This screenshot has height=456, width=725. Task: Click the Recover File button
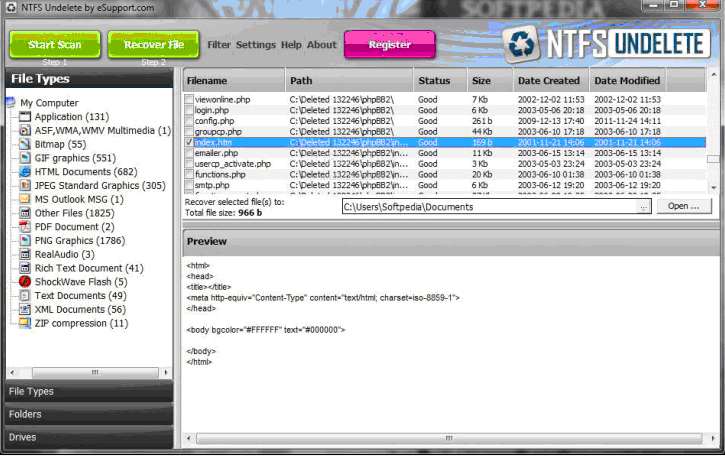click(154, 44)
